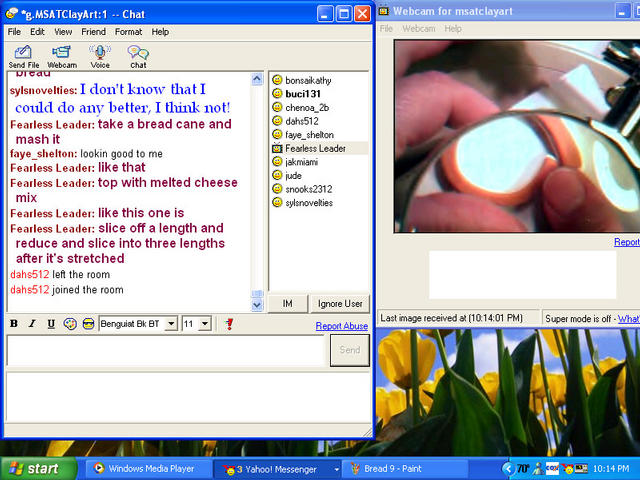Viewport: 640px width, 480px height.
Task: Click the Start button
Action: (x=39, y=469)
